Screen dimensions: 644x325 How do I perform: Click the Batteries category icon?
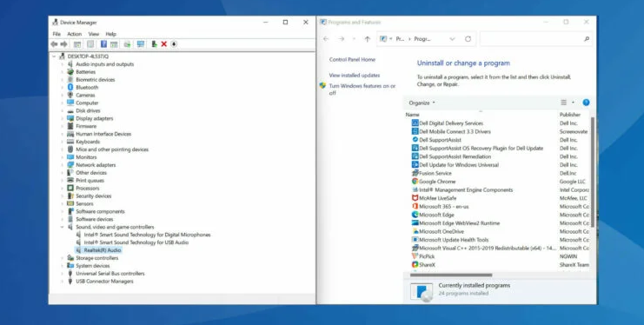coord(70,72)
